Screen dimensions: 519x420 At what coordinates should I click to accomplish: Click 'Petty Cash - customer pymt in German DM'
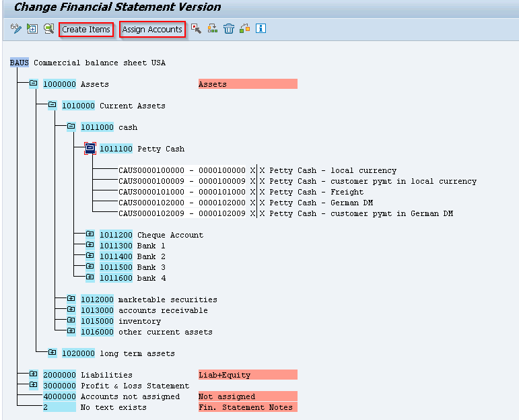(x=361, y=213)
